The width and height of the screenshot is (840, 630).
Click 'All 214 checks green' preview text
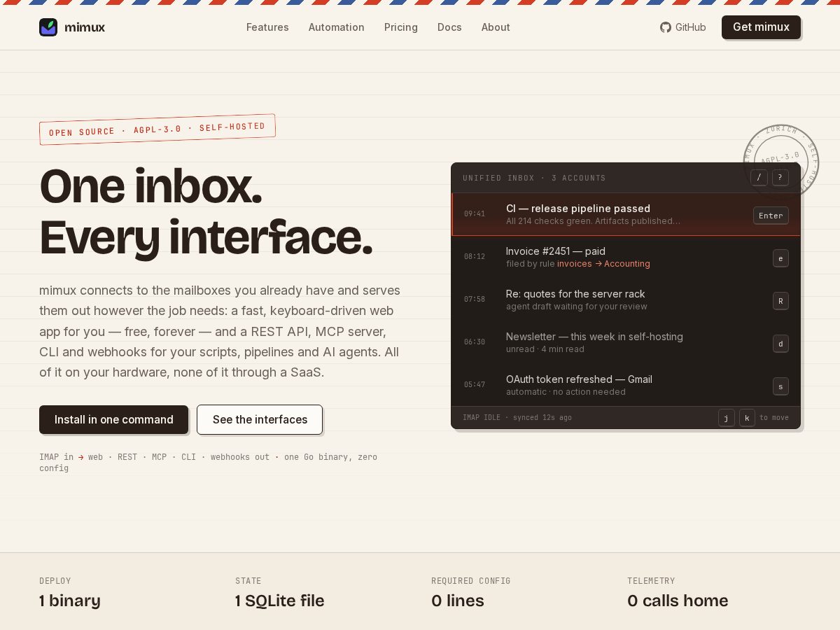tap(593, 221)
